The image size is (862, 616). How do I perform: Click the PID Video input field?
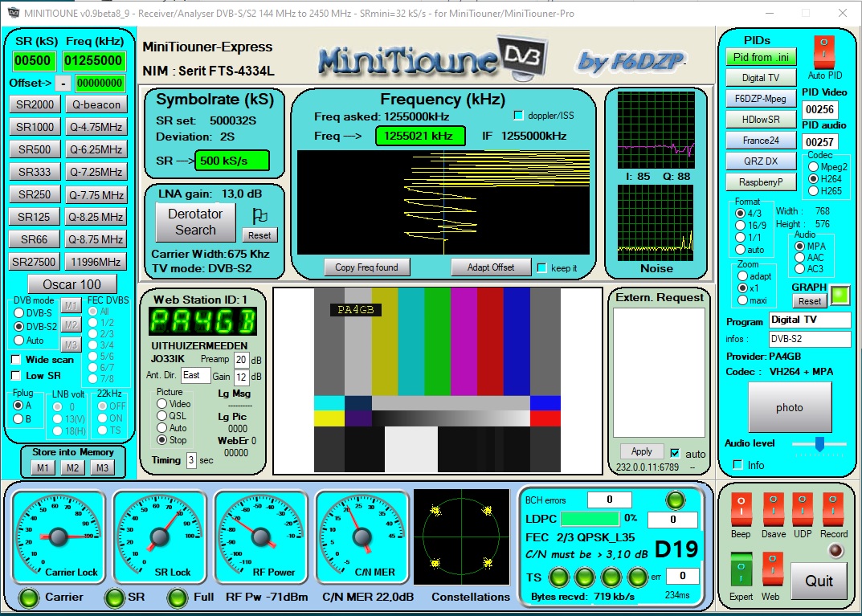click(x=819, y=109)
